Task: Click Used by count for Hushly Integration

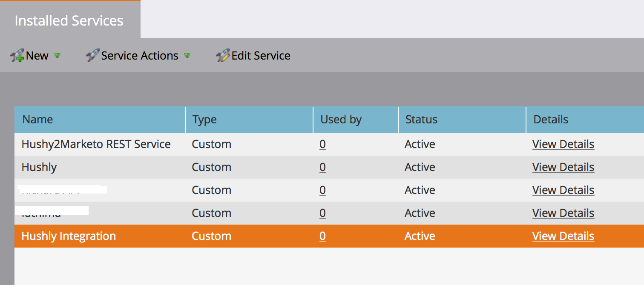Action: pyautogui.click(x=322, y=236)
